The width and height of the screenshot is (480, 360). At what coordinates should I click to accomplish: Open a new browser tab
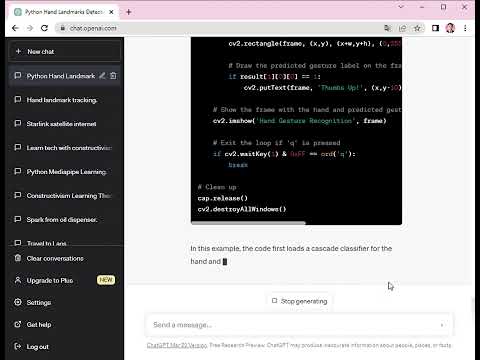click(x=129, y=12)
